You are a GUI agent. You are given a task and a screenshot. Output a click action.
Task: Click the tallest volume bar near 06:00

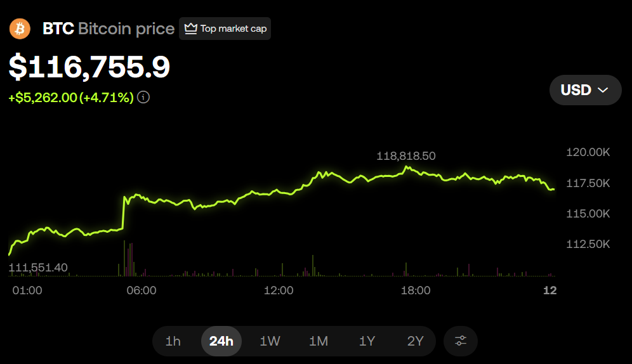(x=124, y=258)
